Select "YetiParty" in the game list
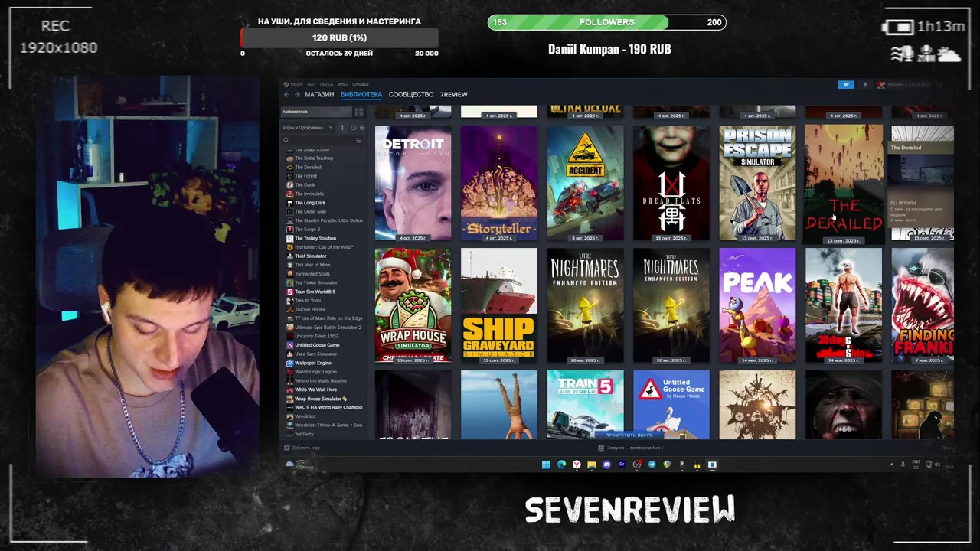The width and height of the screenshot is (980, 551). (x=304, y=434)
